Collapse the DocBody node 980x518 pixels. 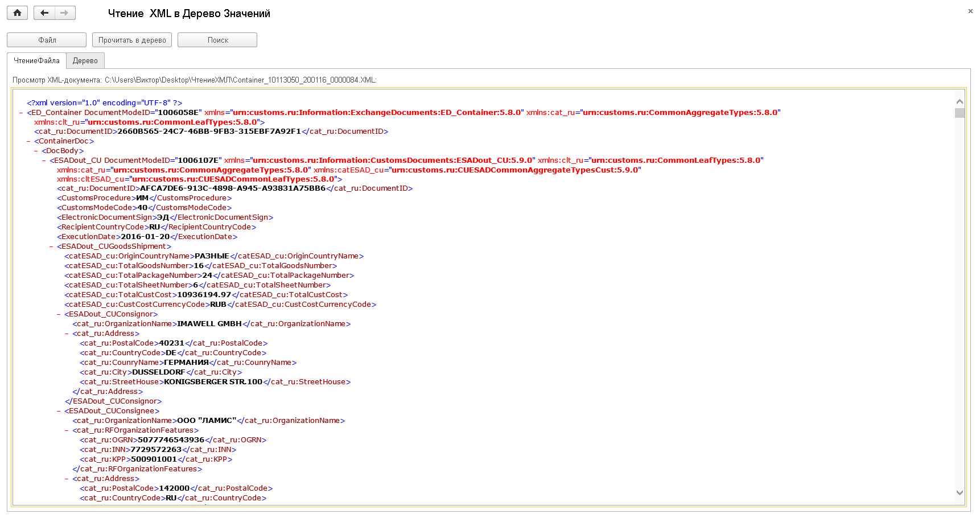tap(36, 151)
